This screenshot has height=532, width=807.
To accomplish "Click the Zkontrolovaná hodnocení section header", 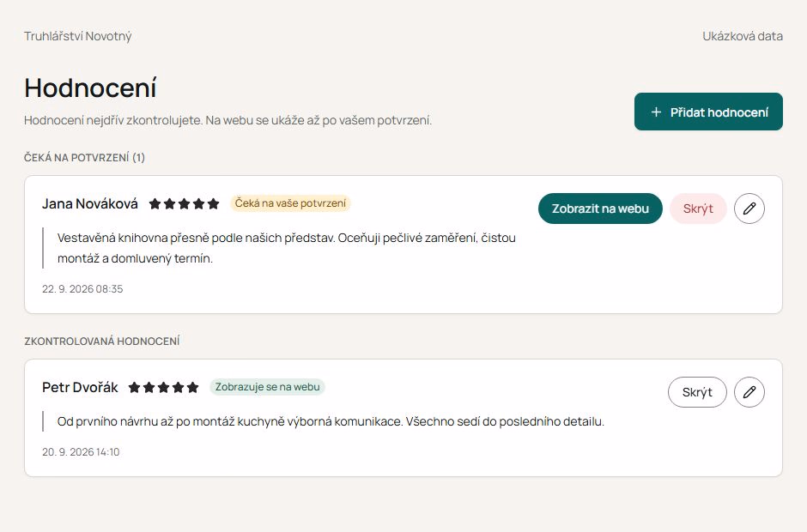I will pyautogui.click(x=102, y=342).
